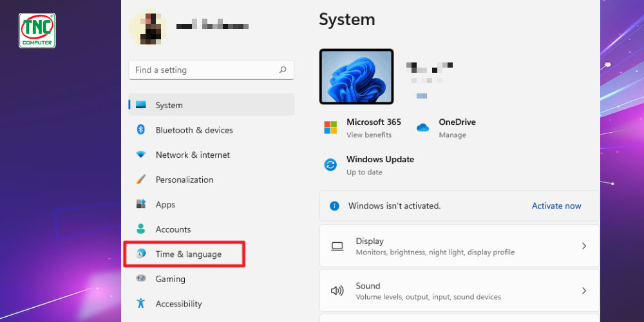Click View benefits under Microsoft 365
The image size is (644, 322).
pos(369,135)
